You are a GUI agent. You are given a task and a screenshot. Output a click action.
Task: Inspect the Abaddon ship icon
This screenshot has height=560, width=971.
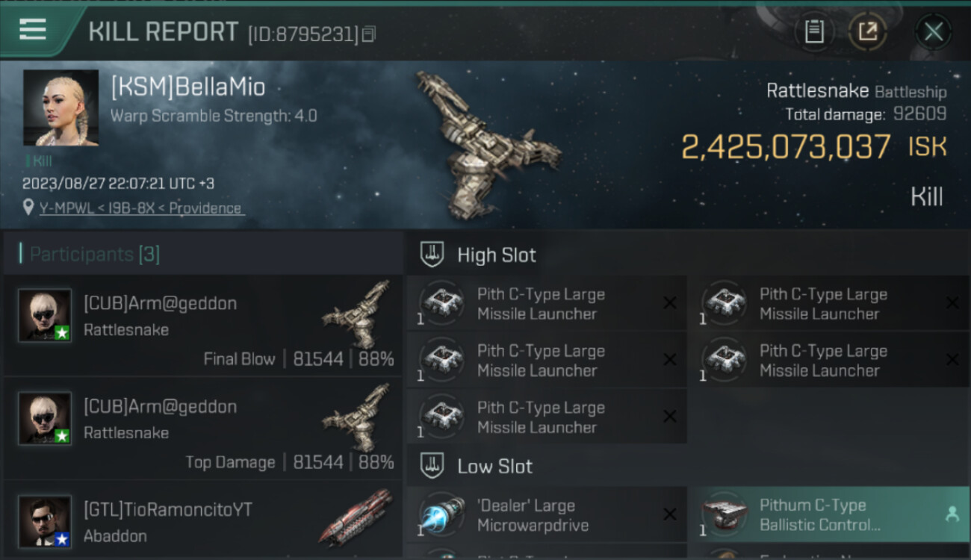point(356,519)
